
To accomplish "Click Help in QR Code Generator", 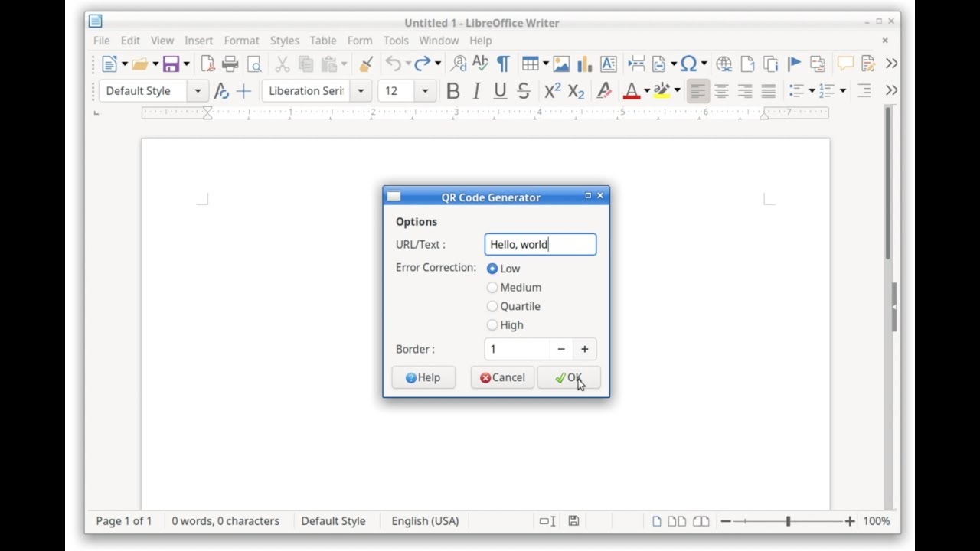I will [423, 377].
